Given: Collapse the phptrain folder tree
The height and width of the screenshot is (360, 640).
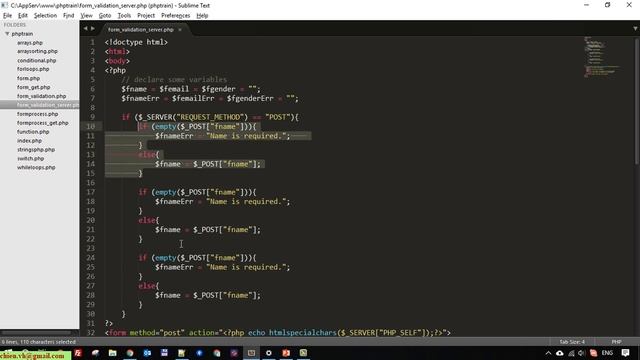Looking at the screenshot, I should tap(7, 34).
